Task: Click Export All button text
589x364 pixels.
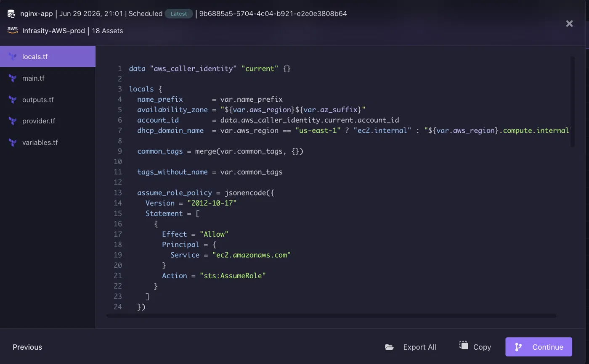Action: pyautogui.click(x=419, y=347)
